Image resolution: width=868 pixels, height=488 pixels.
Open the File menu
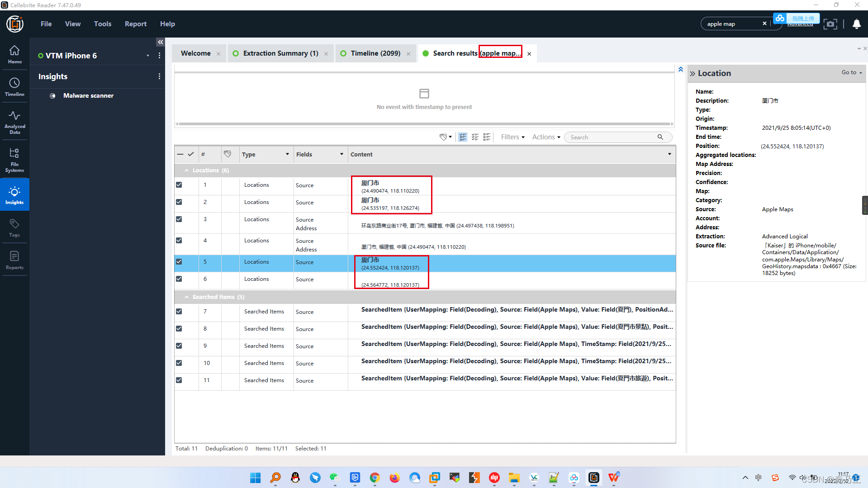point(46,24)
